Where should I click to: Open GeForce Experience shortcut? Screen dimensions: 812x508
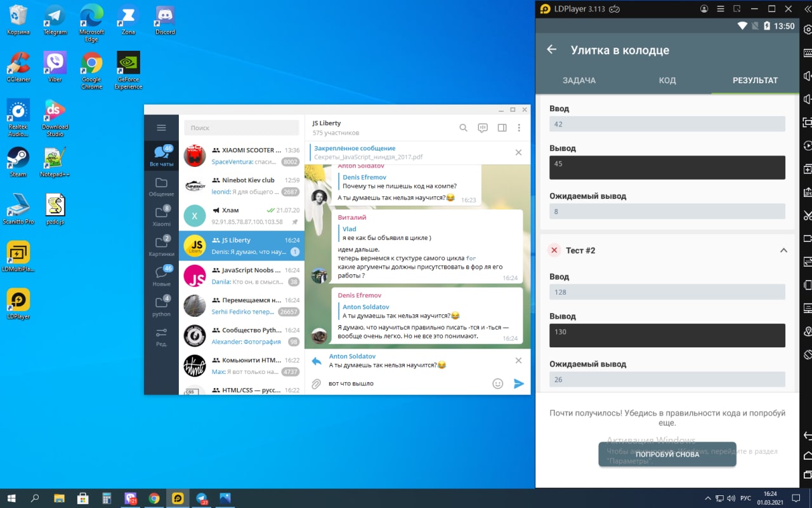click(x=129, y=70)
